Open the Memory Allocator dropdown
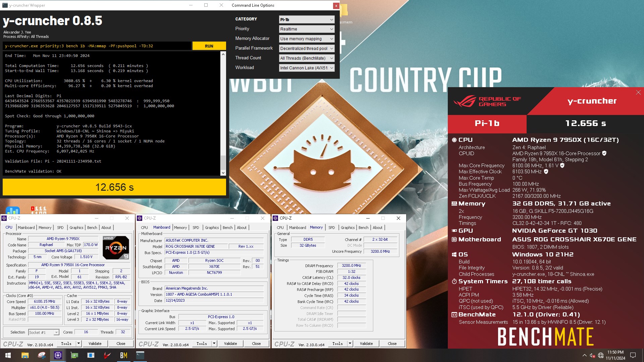The height and width of the screenshot is (362, 644). pos(307,39)
